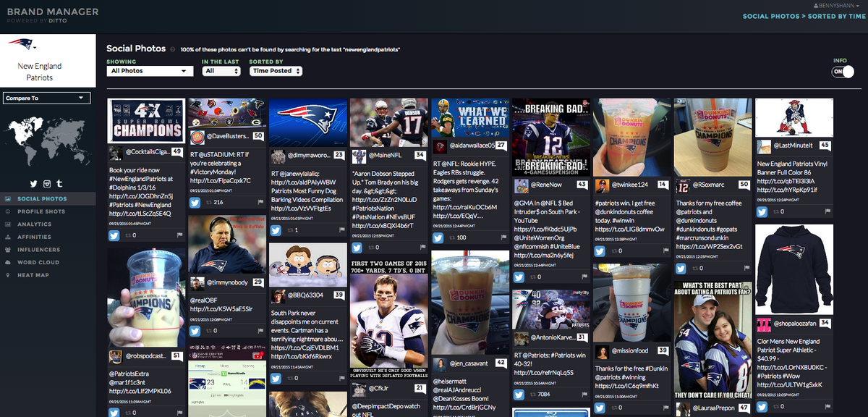The image size is (868, 417).
Task: Open the Compare To dropdown
Action: tap(46, 98)
